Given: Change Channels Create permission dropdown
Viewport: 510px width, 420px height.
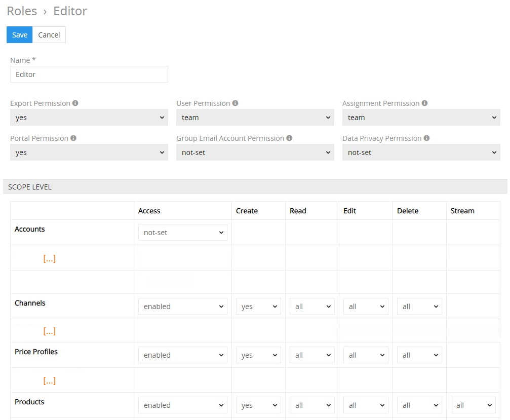Looking at the screenshot, I should (258, 307).
